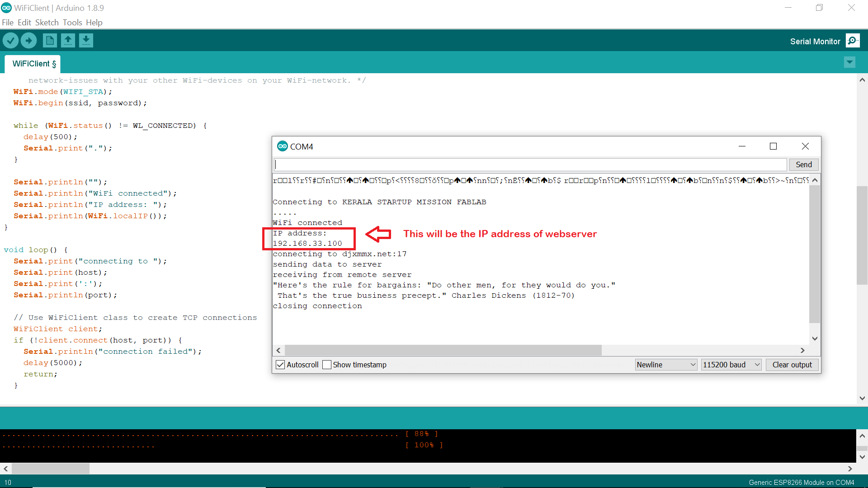The height and width of the screenshot is (488, 868).
Task: Click the Save sketch down-arrow icon
Action: (86, 41)
